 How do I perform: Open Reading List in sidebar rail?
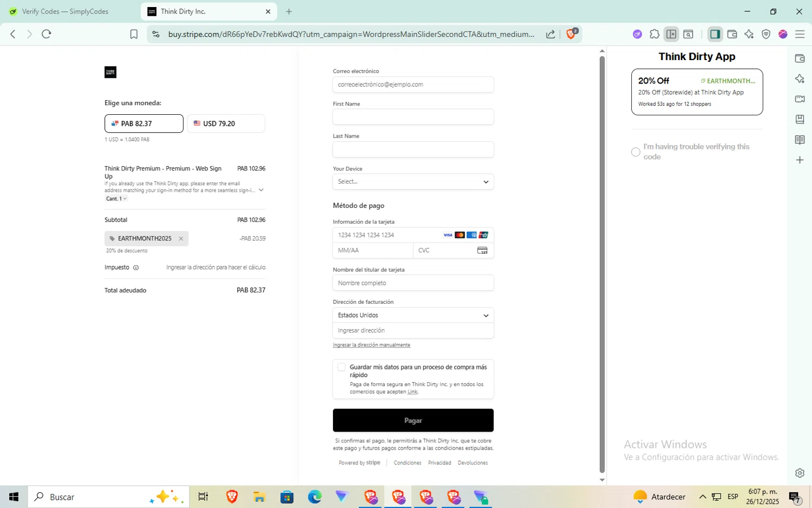pyautogui.click(x=800, y=140)
